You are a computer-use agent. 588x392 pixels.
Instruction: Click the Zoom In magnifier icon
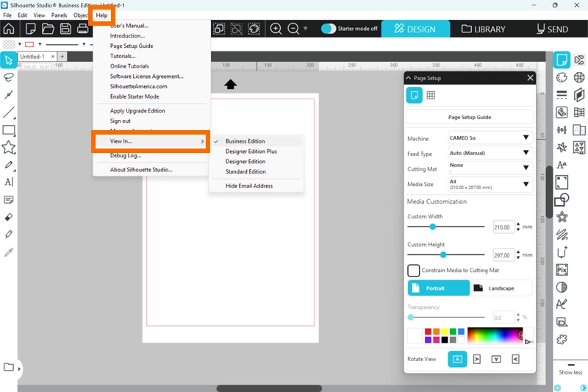(276, 29)
